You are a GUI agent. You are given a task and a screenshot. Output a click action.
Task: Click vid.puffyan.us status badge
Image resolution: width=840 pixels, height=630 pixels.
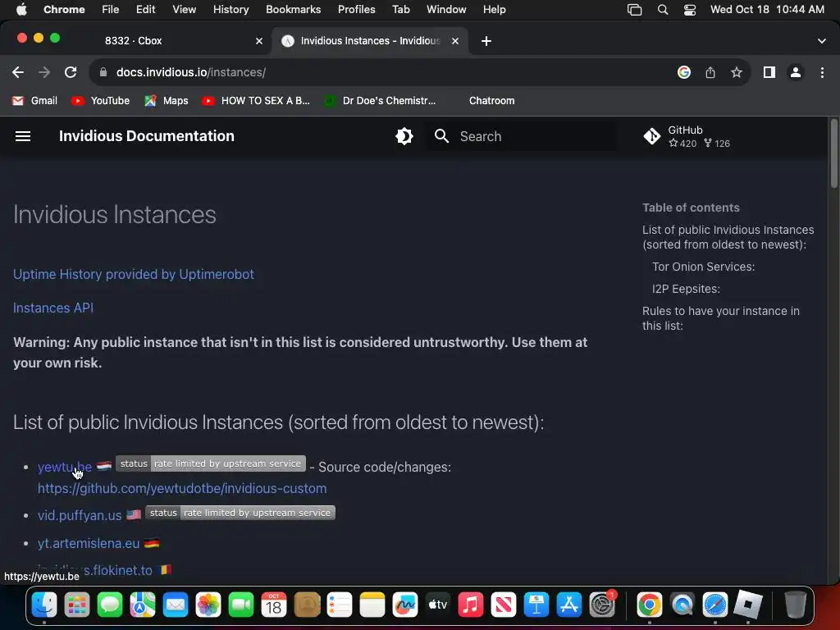pos(240,513)
